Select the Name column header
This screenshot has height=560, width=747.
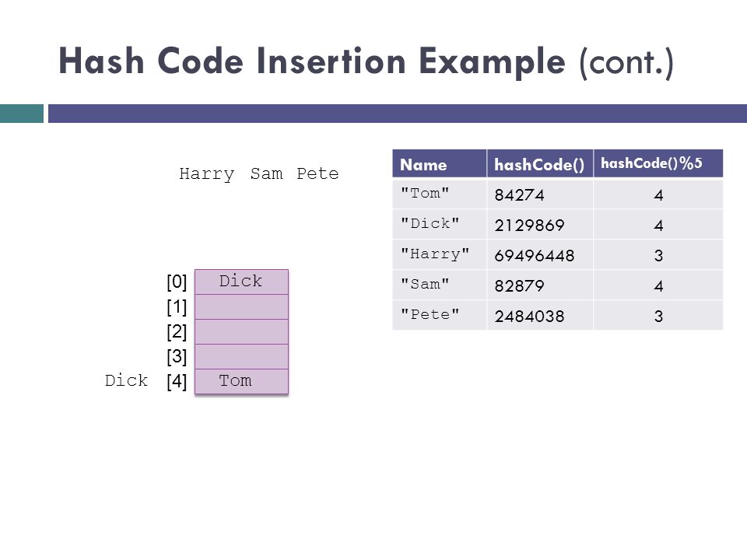click(x=439, y=164)
